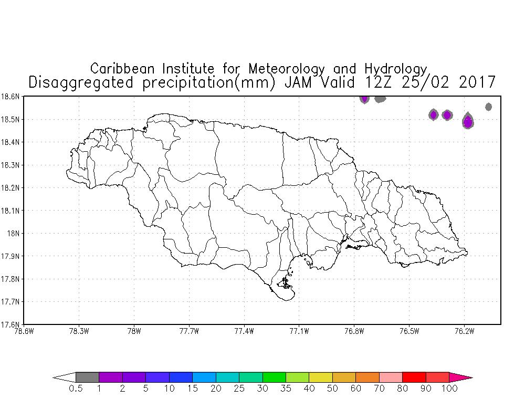Image resolution: width=525 pixels, height=420 pixels.
Task: Click the 17.9N latitude label
Action: tap(9, 256)
